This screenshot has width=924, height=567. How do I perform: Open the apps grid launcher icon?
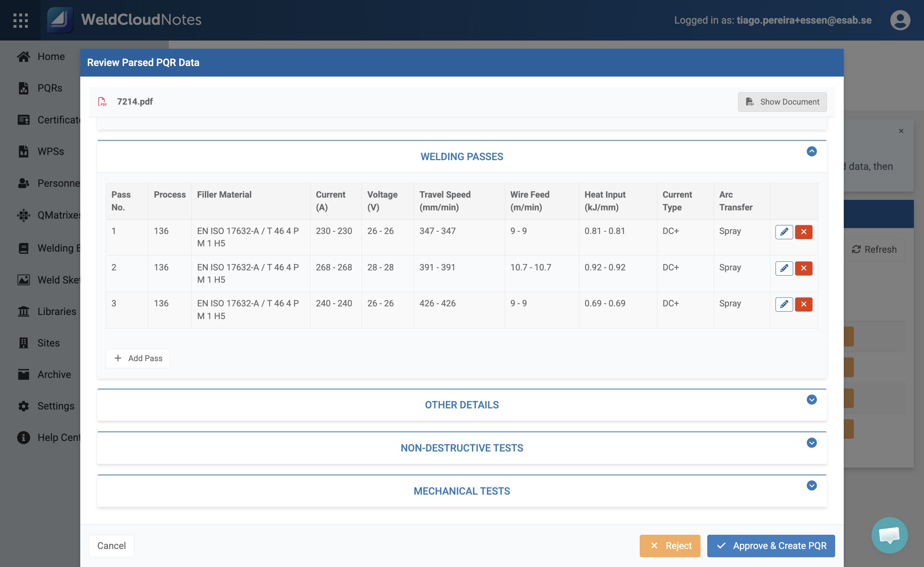pyautogui.click(x=20, y=20)
